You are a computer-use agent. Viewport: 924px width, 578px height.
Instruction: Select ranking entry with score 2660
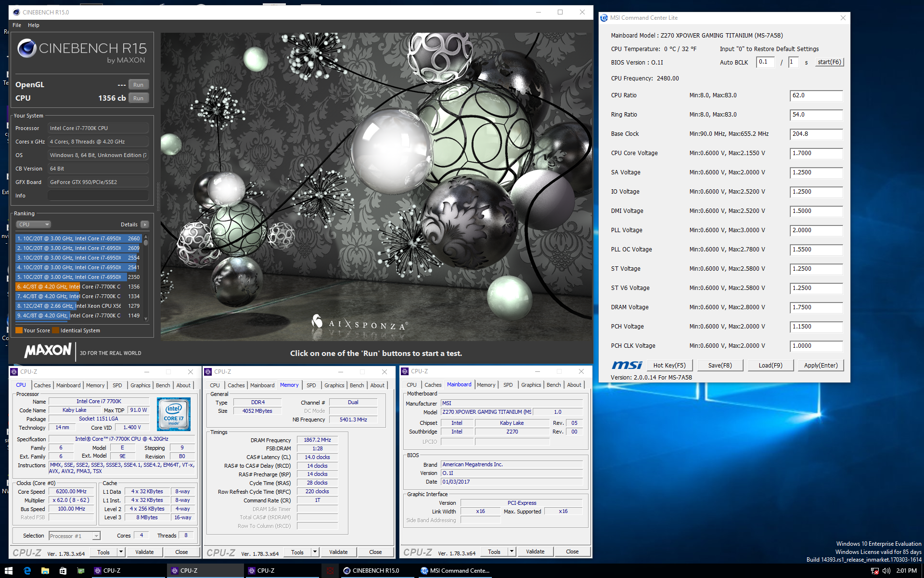pos(78,238)
